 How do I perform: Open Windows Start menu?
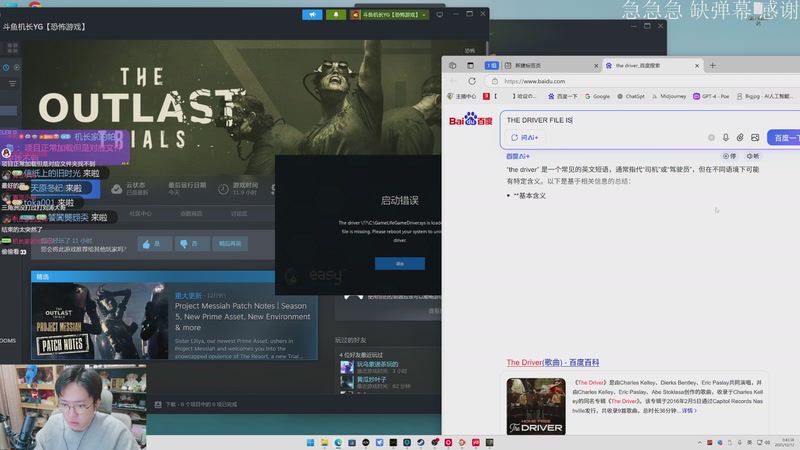click(310, 442)
